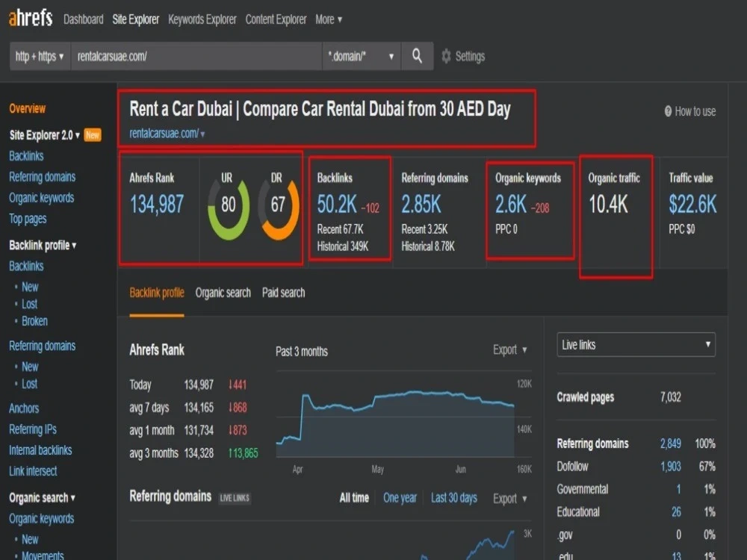Open Referring domains chart Export dropdown
Viewport: 747px width, 560px height.
510,499
